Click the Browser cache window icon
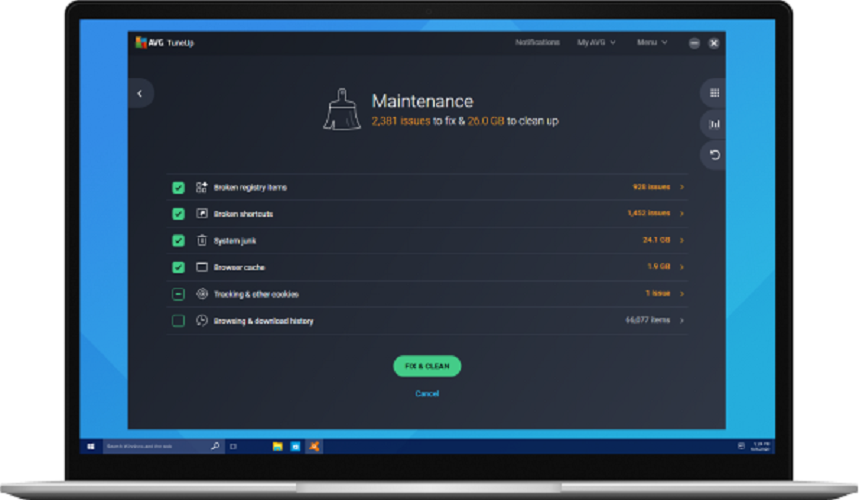 coord(202,267)
